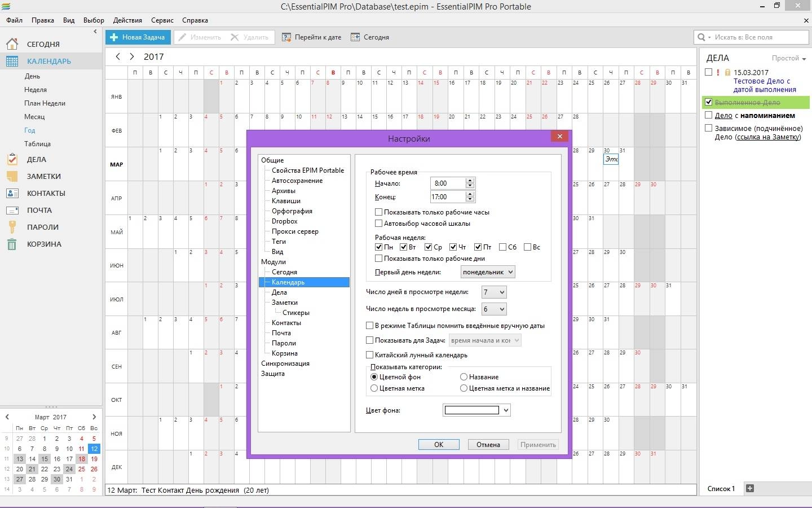812x508 pixels.
Task: Open the Справка menu
Action: click(195, 20)
